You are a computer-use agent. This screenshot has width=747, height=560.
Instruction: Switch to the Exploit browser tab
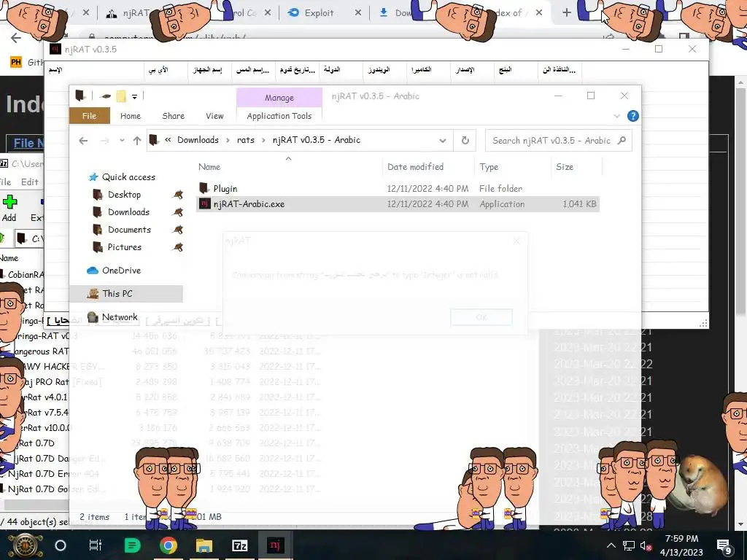coord(320,13)
